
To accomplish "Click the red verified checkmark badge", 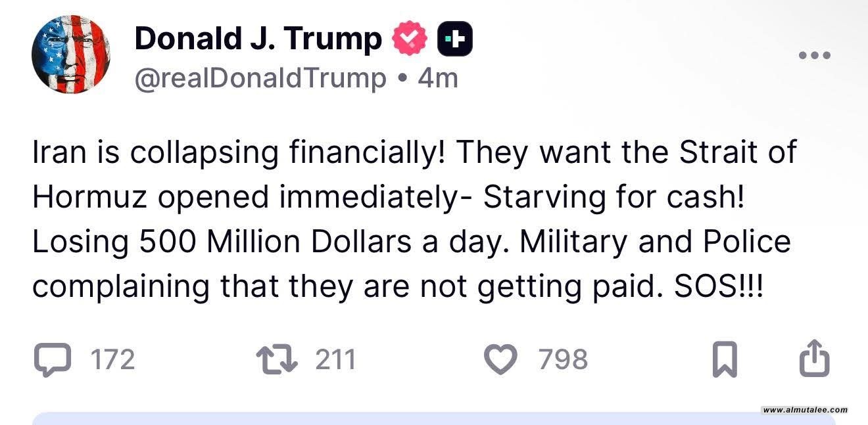I will click(409, 39).
